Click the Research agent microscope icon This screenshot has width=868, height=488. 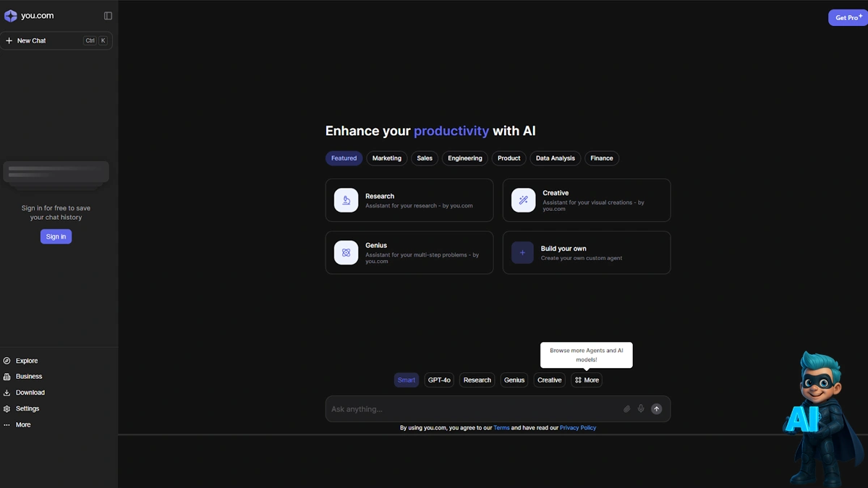(x=346, y=200)
